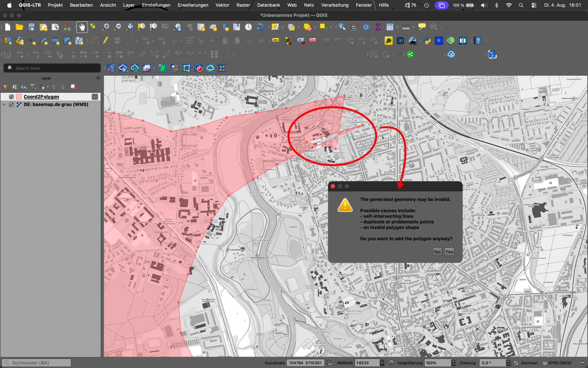Click the green share plugin icon
The width and height of the screenshot is (588, 368).
[x=411, y=55]
